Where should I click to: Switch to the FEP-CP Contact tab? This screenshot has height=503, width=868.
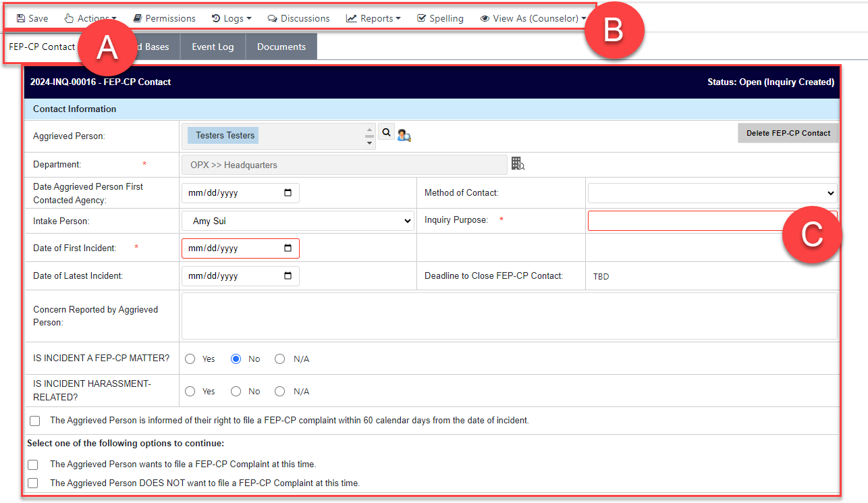pyautogui.click(x=43, y=47)
